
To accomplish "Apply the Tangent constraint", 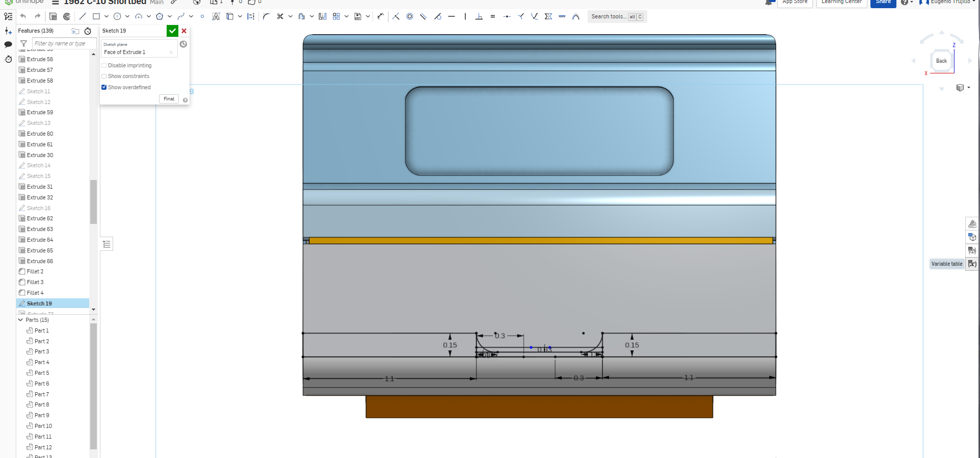I will click(438, 16).
